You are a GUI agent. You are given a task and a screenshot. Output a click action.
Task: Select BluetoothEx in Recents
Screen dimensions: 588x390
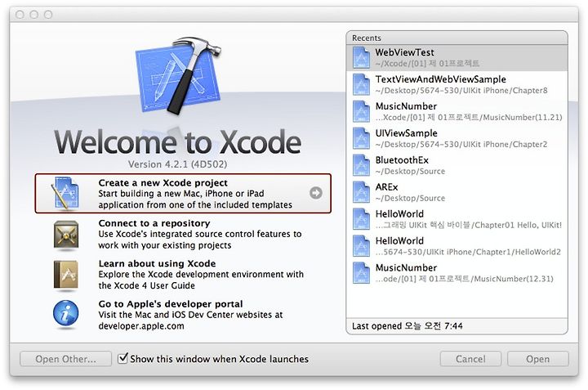(457, 165)
